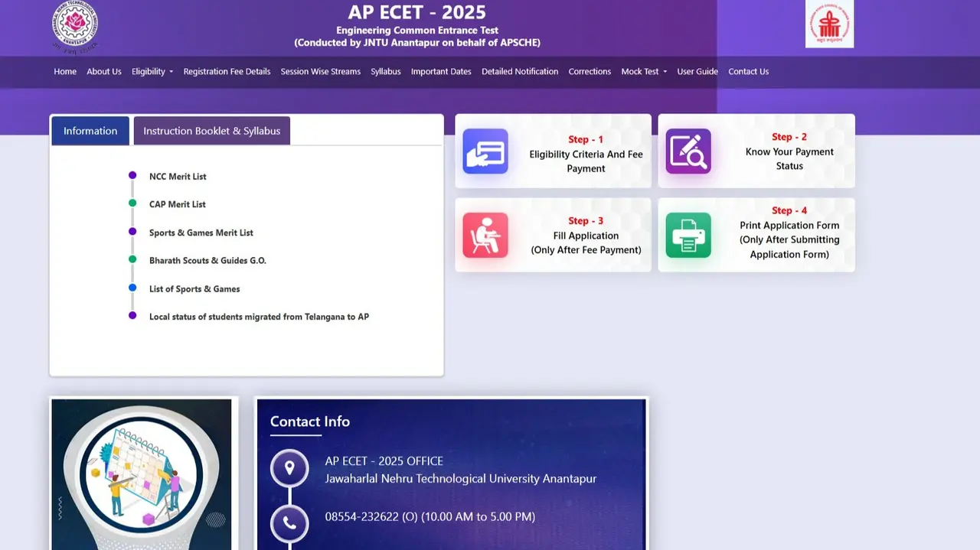Open the Mock Test dropdown
Viewport: 980px width, 550px height.
click(x=643, y=71)
